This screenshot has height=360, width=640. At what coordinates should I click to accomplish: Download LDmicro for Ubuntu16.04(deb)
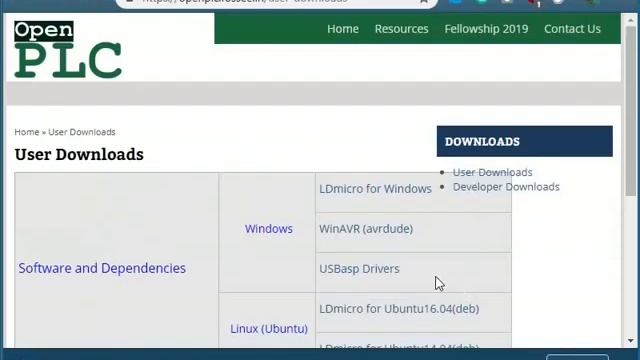pos(399,309)
